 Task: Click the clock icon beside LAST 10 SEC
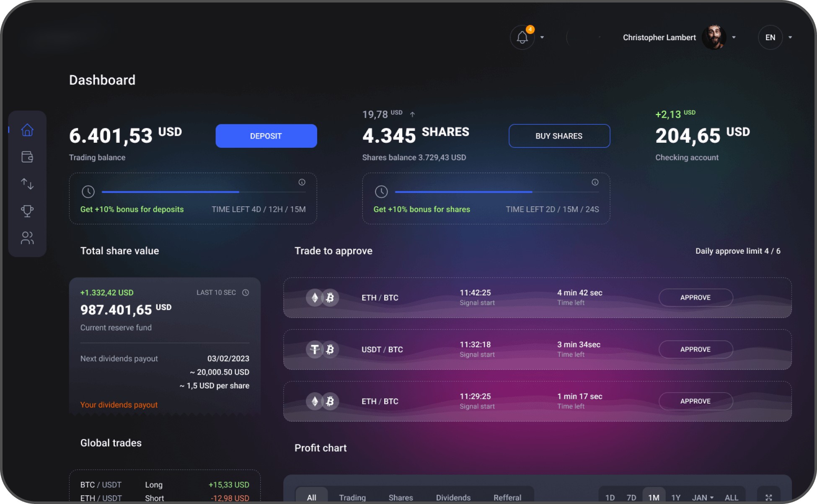246,293
